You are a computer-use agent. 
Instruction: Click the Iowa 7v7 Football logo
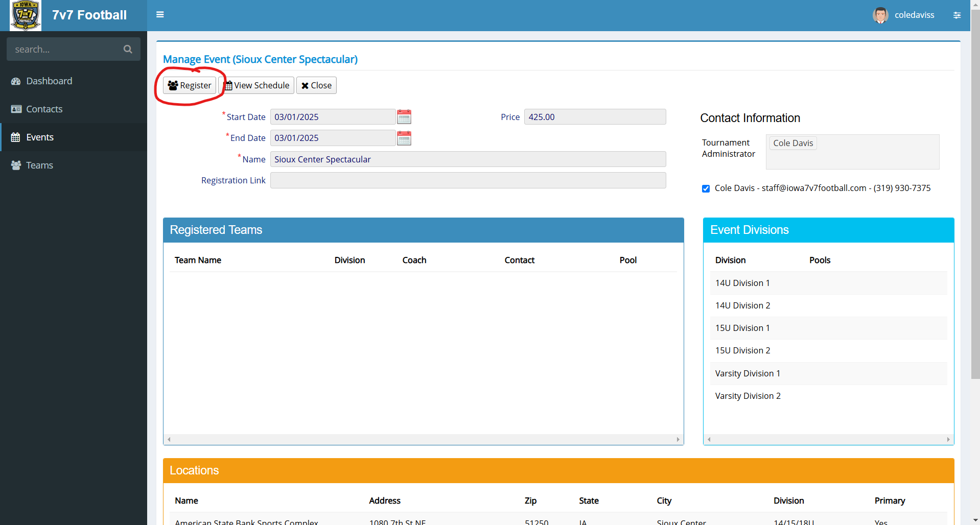(25, 15)
